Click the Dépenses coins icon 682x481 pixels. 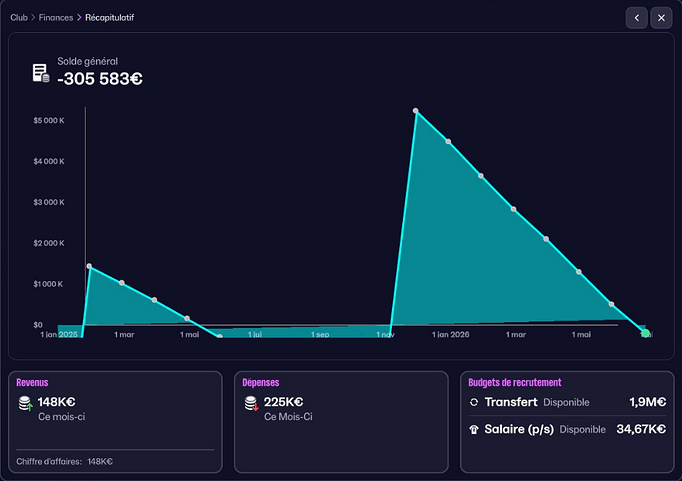pos(251,404)
